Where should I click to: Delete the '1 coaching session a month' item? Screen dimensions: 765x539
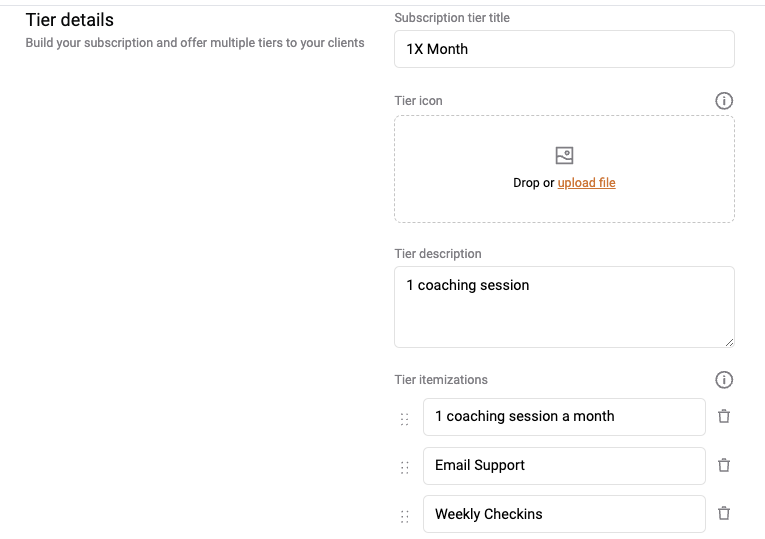click(x=724, y=416)
